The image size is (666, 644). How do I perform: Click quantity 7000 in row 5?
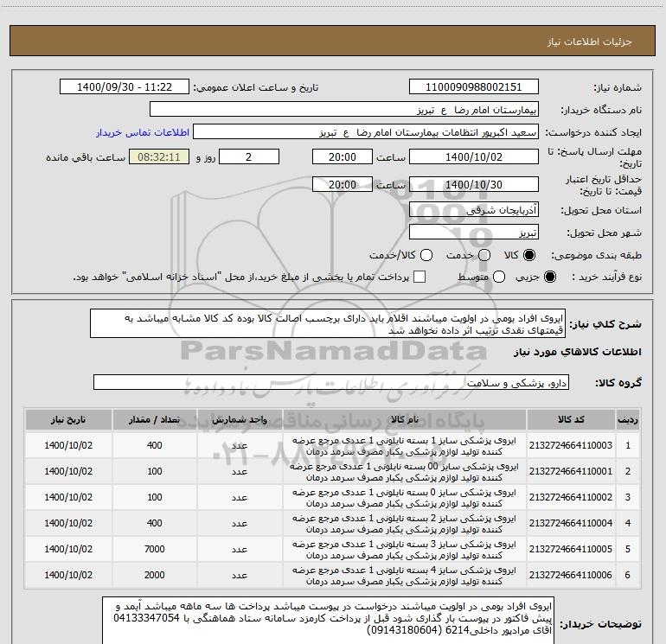click(155, 549)
